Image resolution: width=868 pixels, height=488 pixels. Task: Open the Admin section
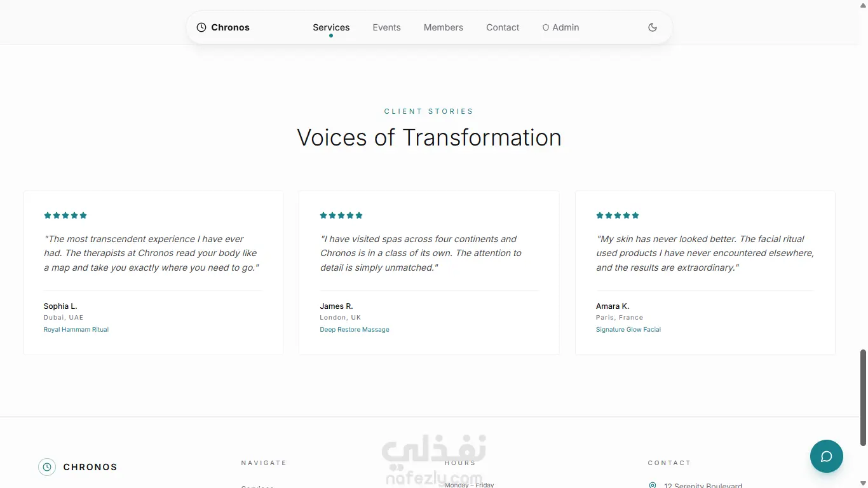click(x=560, y=27)
